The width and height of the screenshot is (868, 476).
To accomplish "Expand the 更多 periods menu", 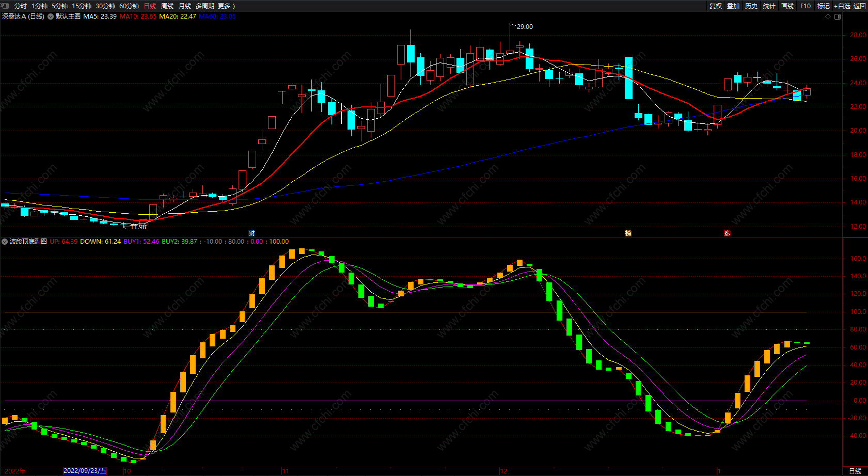I will point(227,6).
